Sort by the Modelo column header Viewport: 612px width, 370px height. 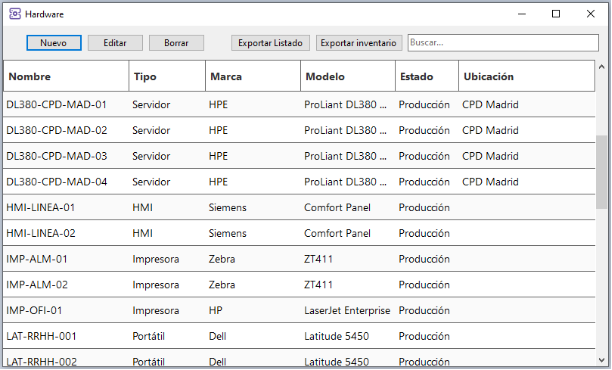(x=348, y=76)
